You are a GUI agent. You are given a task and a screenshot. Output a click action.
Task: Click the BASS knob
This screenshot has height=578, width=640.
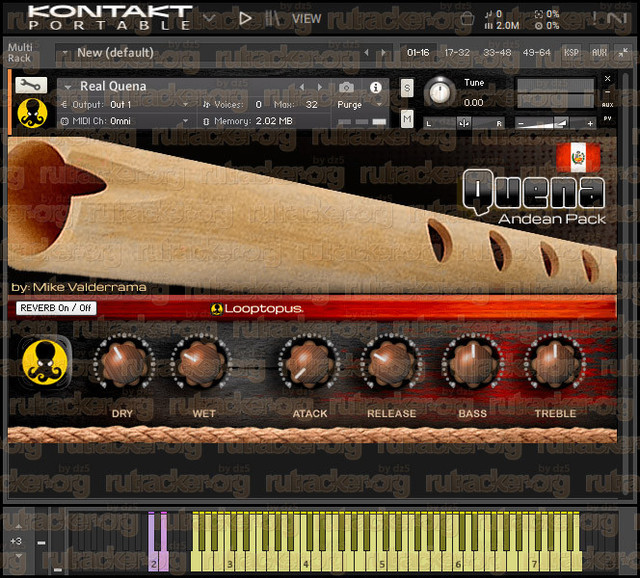click(473, 362)
